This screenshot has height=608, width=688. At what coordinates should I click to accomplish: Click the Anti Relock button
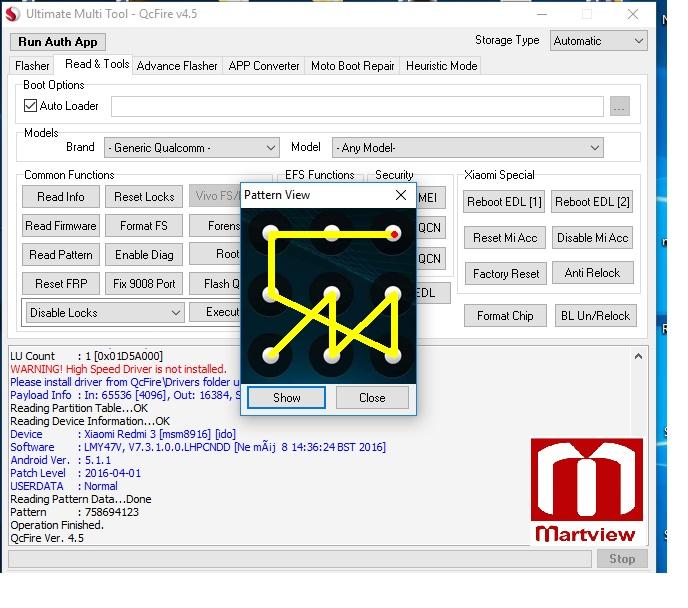(x=592, y=273)
